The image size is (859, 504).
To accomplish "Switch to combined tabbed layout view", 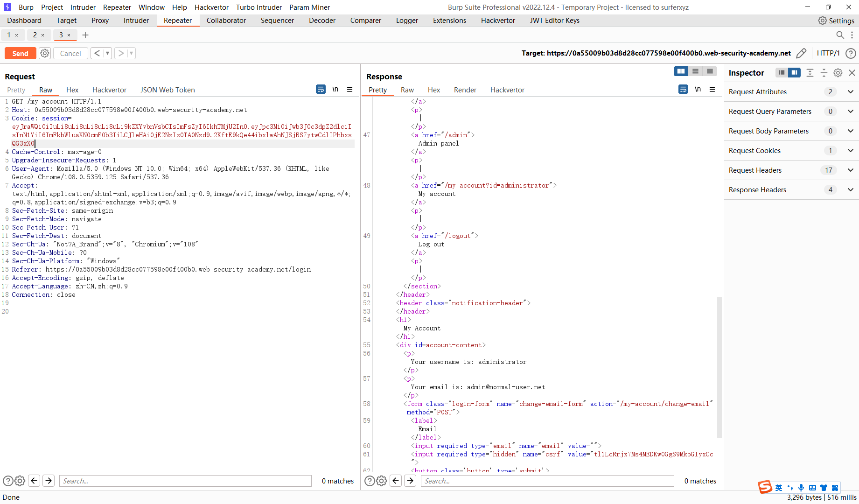I will (710, 71).
